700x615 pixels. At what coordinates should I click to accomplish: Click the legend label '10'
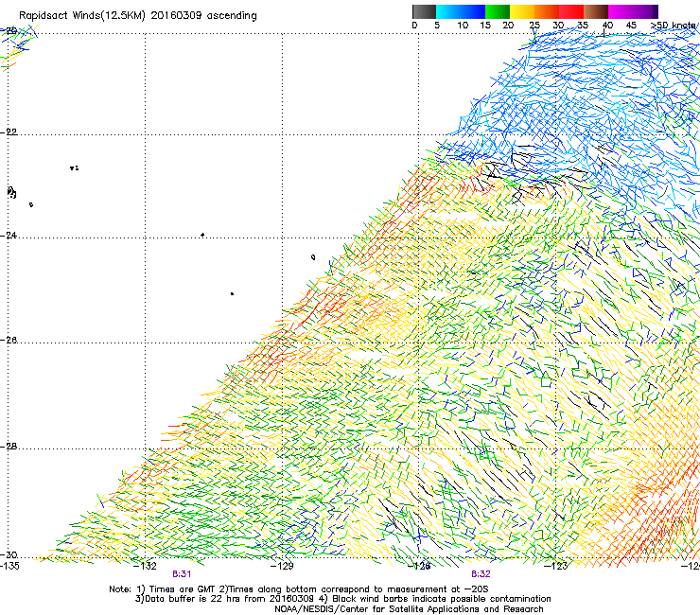(x=463, y=26)
